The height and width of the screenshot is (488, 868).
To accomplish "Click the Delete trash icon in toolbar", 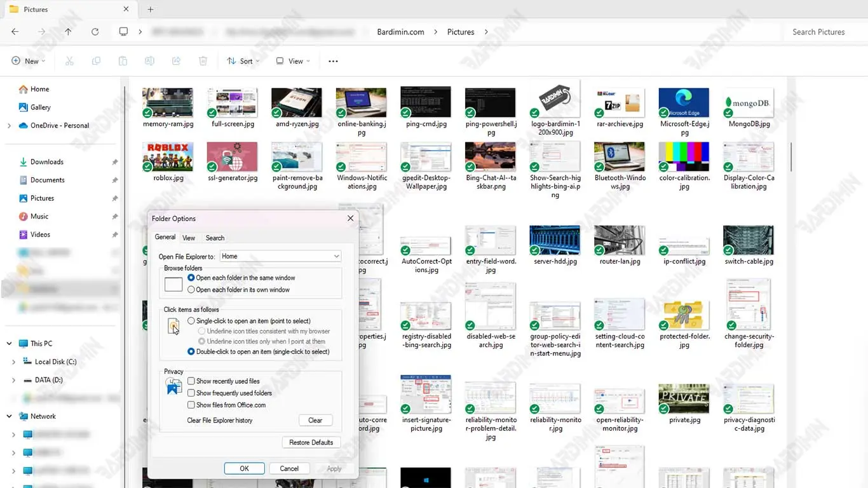I will (x=203, y=61).
